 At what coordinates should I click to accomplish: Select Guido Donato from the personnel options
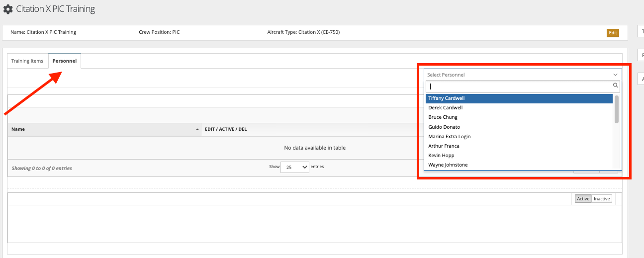coord(444,127)
